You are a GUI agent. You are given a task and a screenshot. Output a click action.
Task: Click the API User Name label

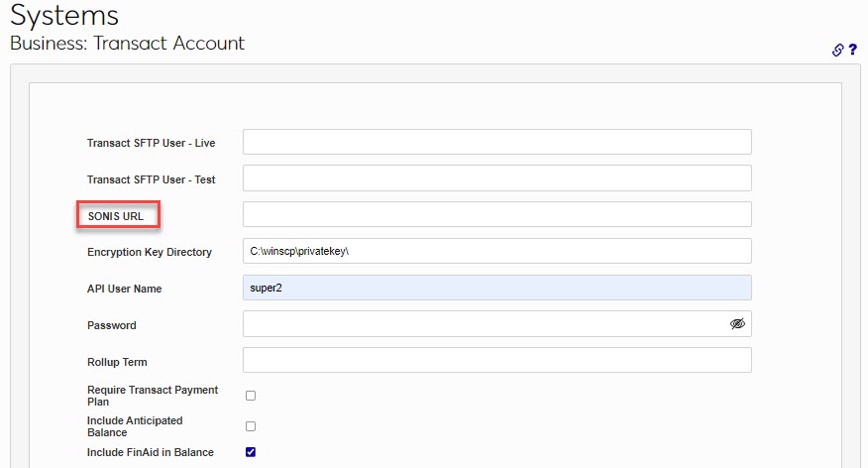(x=124, y=289)
